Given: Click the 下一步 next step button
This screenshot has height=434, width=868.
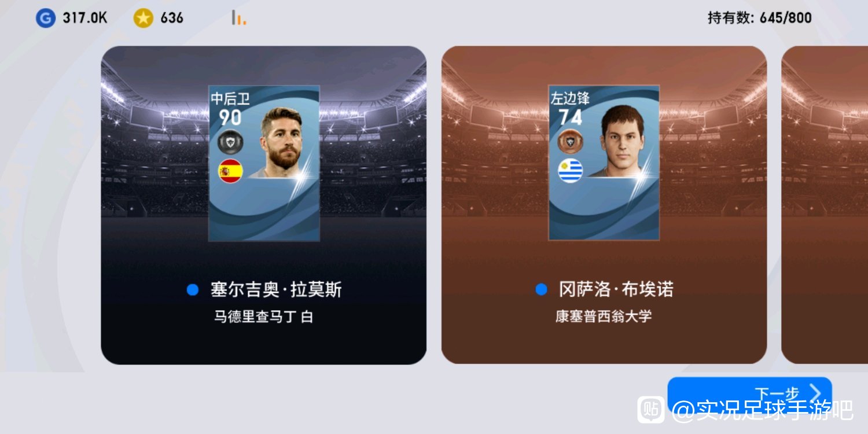Looking at the screenshot, I should pyautogui.click(x=749, y=394).
